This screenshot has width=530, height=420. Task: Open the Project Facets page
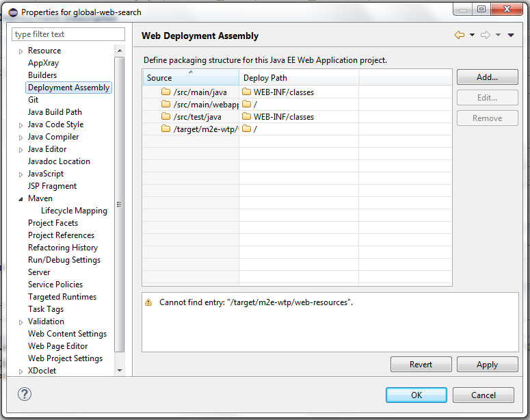click(53, 223)
